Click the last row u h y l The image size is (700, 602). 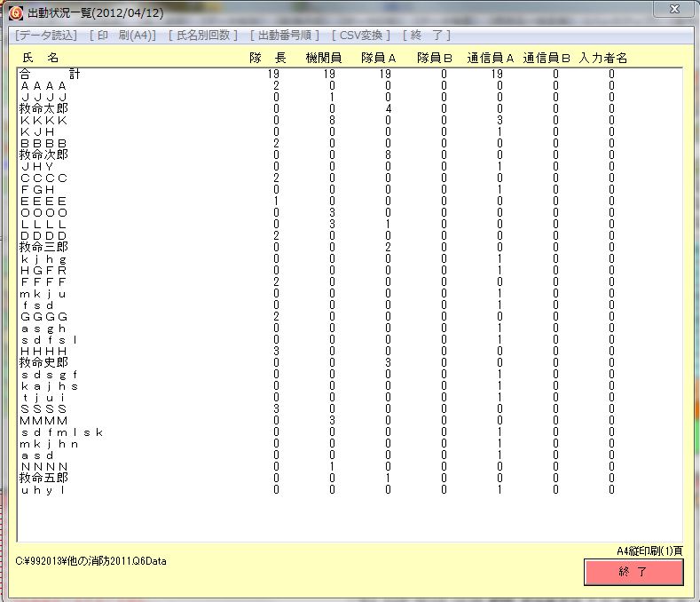[43, 489]
